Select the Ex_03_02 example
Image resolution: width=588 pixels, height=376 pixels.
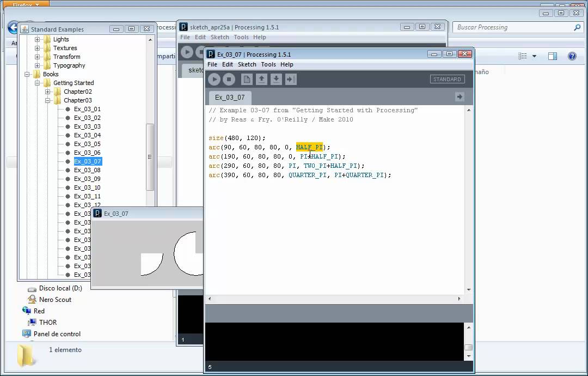pos(87,118)
